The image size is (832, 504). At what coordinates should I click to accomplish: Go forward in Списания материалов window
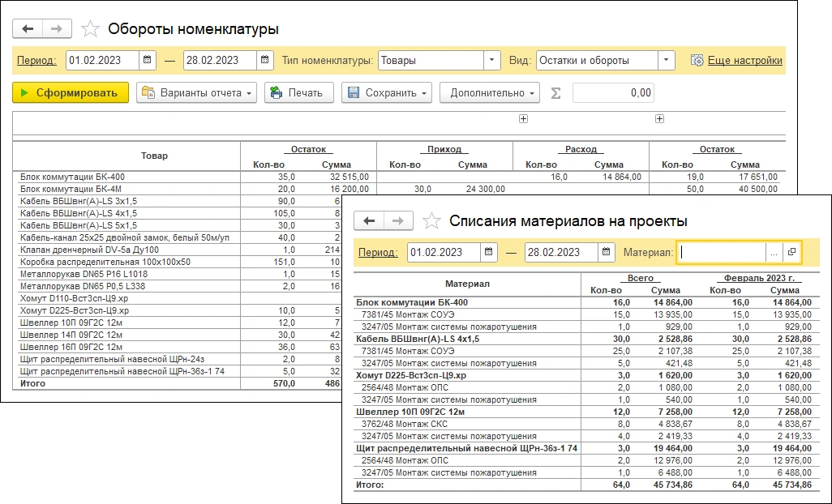(x=398, y=221)
